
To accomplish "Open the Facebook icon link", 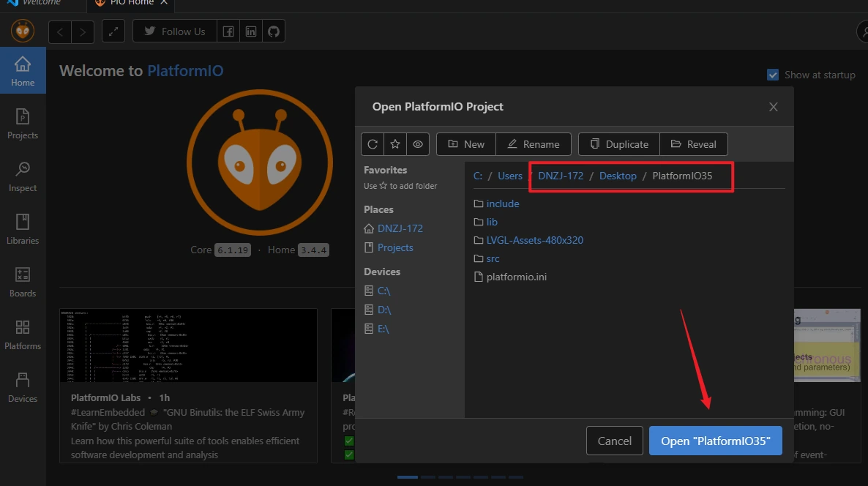I will [x=228, y=31].
